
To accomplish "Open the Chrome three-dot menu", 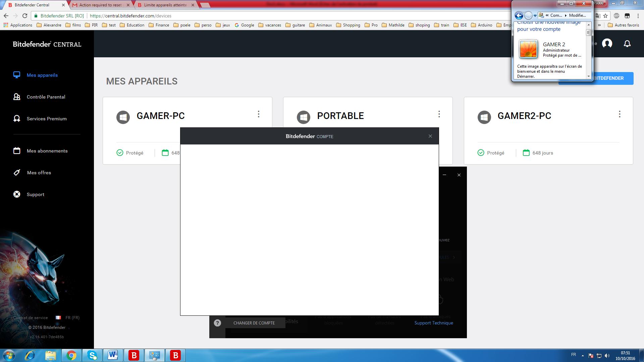I will tap(638, 16).
